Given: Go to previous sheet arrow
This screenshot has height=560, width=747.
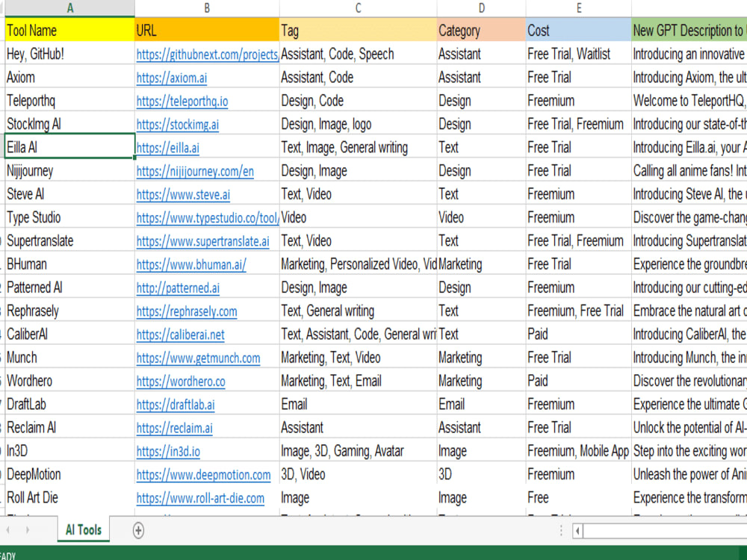Looking at the screenshot, I should 7,530.
